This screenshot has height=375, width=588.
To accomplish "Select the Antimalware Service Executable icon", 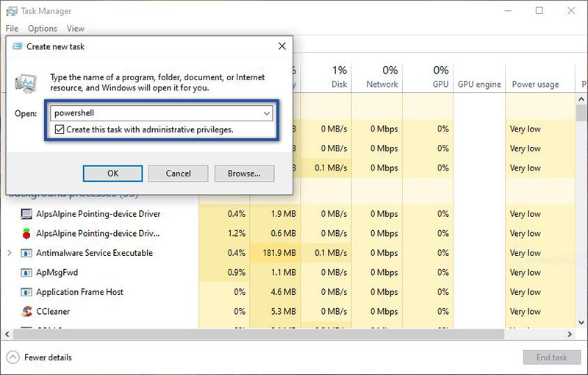I will pos(27,253).
